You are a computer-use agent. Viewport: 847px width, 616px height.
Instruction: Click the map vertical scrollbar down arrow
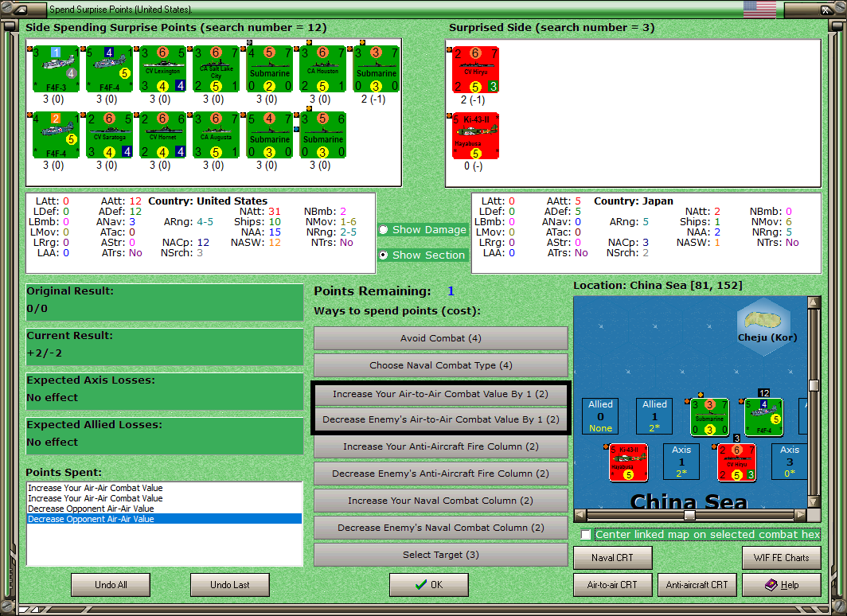tap(814, 501)
